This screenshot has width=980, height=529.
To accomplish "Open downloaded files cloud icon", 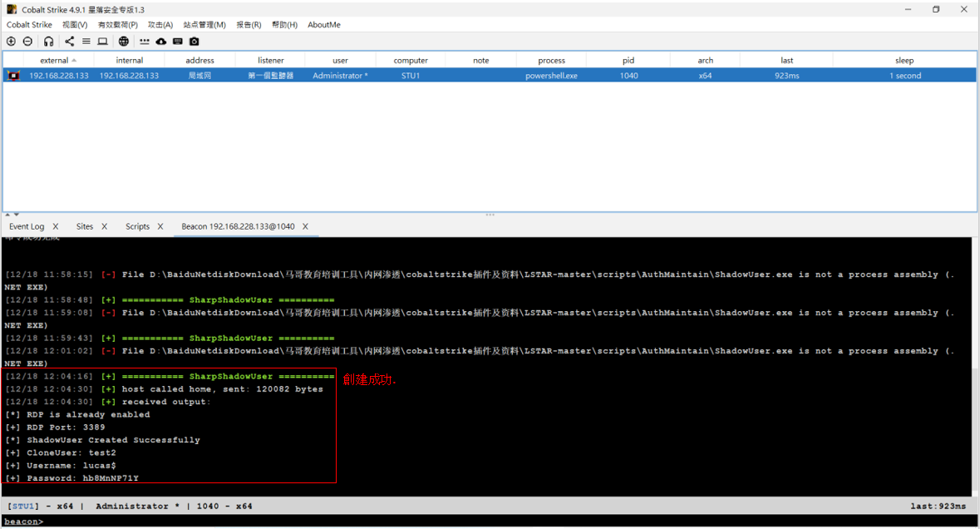I will (161, 42).
